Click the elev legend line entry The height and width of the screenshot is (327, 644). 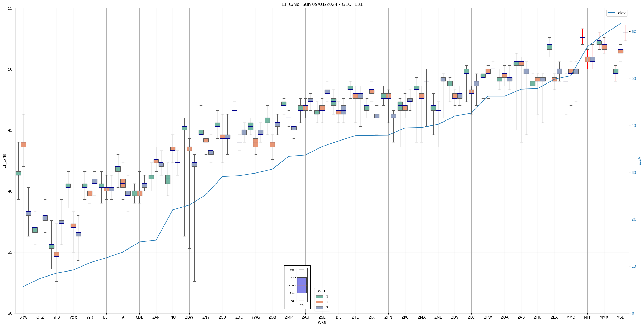[617, 13]
